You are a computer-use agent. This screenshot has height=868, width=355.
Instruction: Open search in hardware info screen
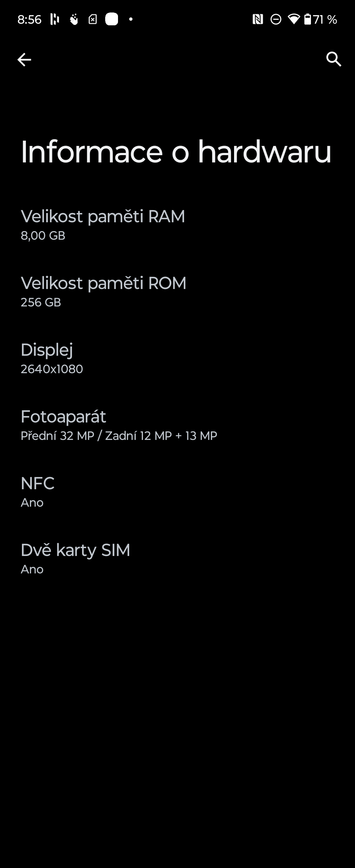334,59
